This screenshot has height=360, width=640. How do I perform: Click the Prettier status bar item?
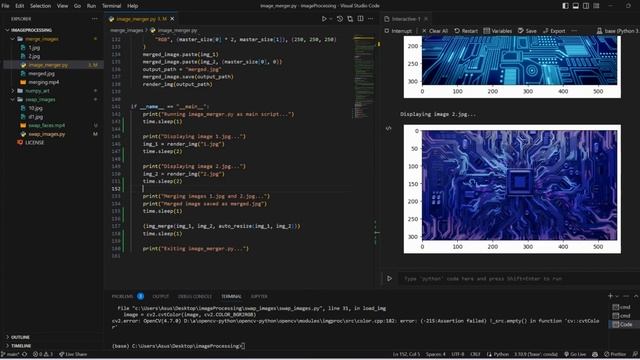click(615, 354)
